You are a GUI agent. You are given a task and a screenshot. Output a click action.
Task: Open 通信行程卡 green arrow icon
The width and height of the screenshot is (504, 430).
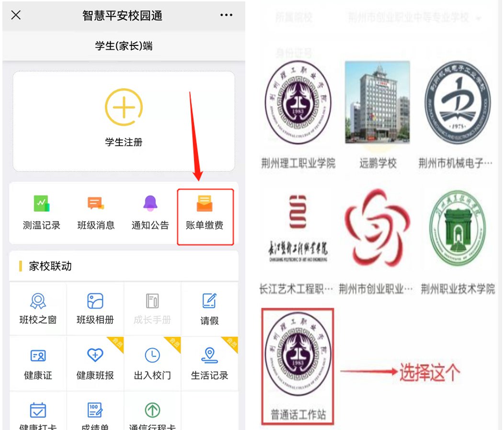(x=152, y=410)
